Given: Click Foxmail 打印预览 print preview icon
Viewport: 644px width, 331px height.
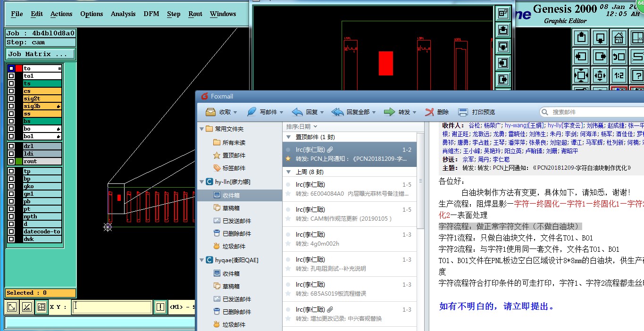Looking at the screenshot, I should tap(463, 112).
